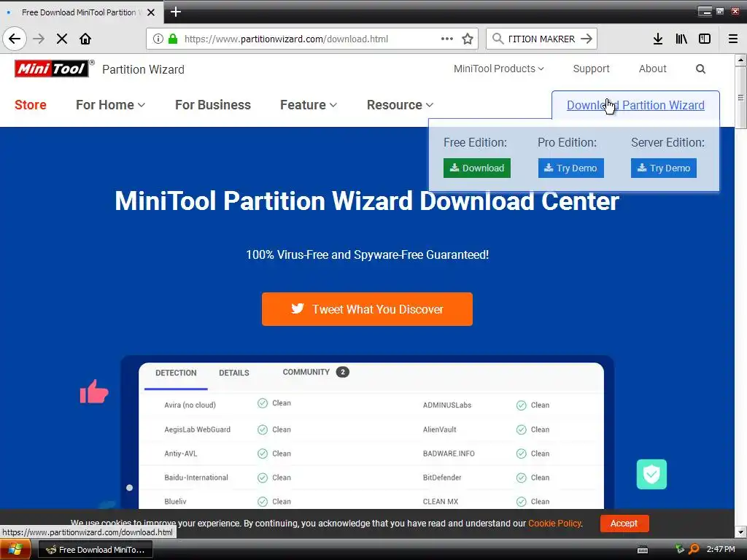Open the Store page
Screen dimensions: 747x560
point(31,105)
